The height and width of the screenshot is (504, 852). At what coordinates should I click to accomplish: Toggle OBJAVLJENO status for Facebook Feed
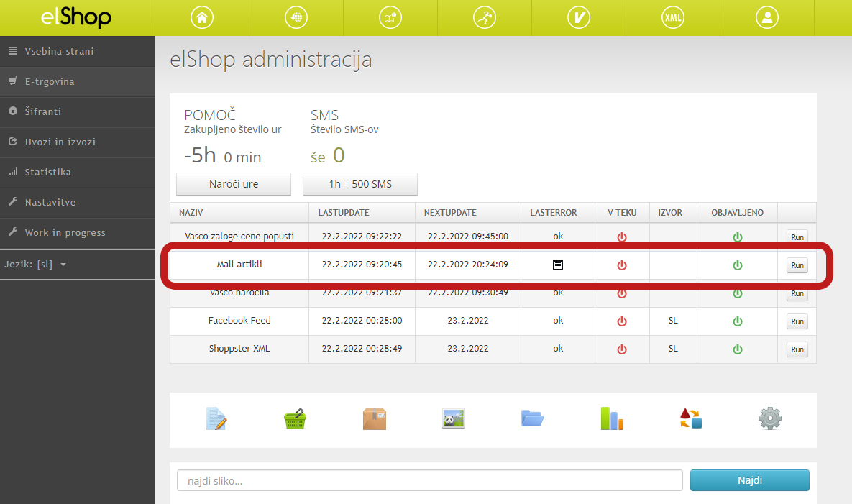click(738, 321)
